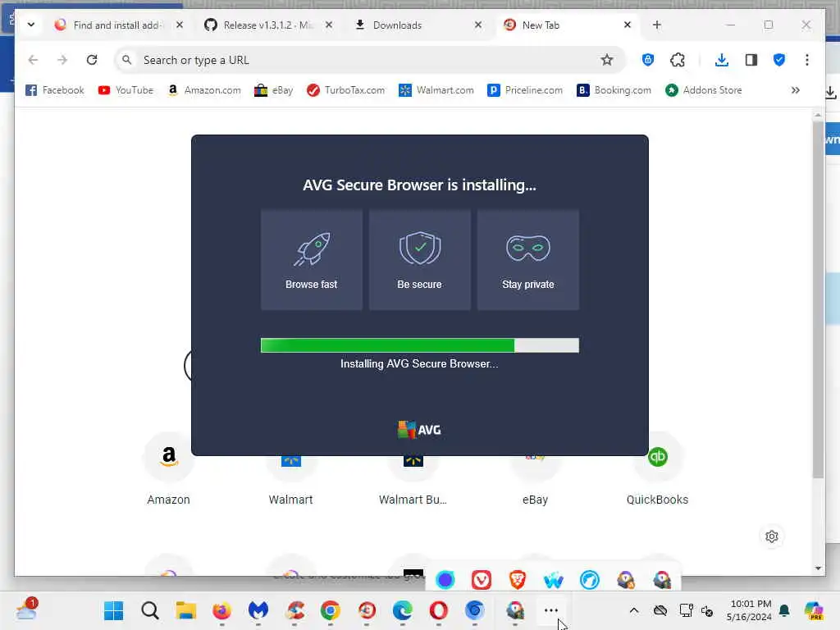
Task: Click the Search or type a URL field
Action: 370,60
